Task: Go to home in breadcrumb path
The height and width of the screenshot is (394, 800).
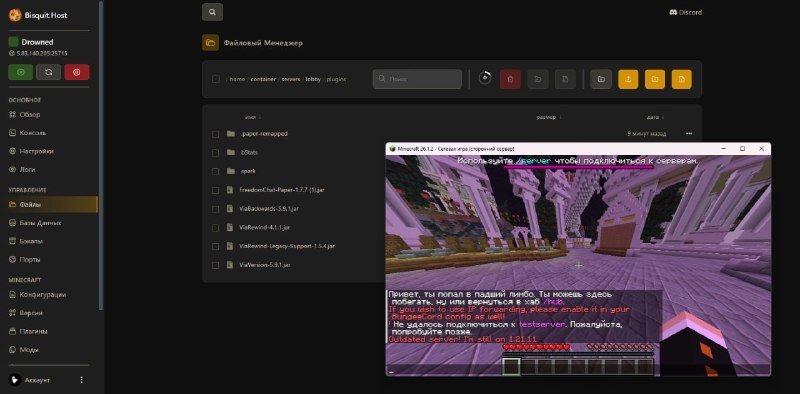Action: tap(237, 79)
